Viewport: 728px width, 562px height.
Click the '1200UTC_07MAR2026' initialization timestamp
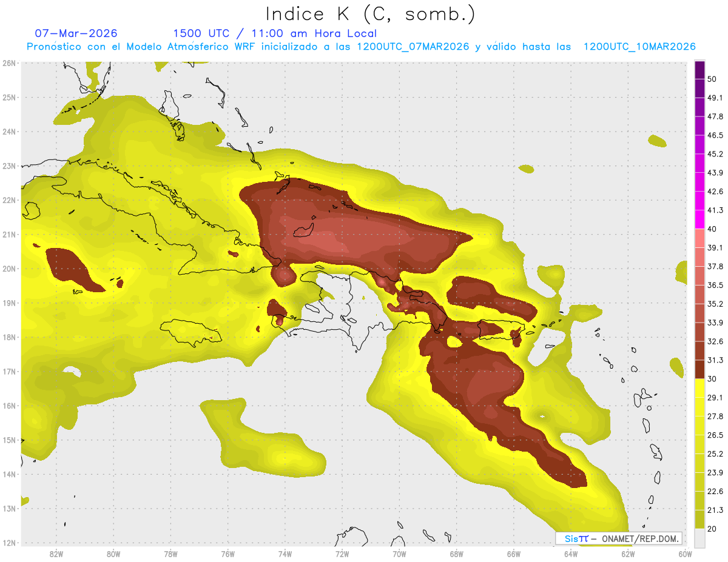[x=413, y=47]
